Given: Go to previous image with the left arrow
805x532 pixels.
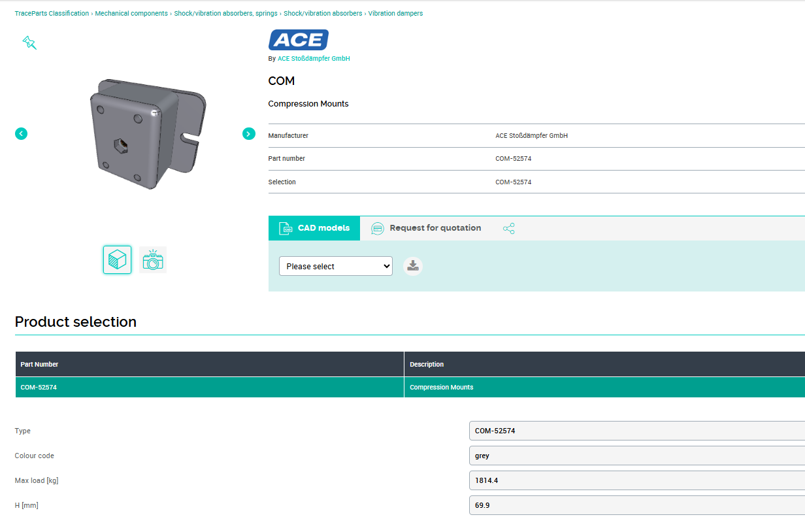Looking at the screenshot, I should tap(21, 133).
